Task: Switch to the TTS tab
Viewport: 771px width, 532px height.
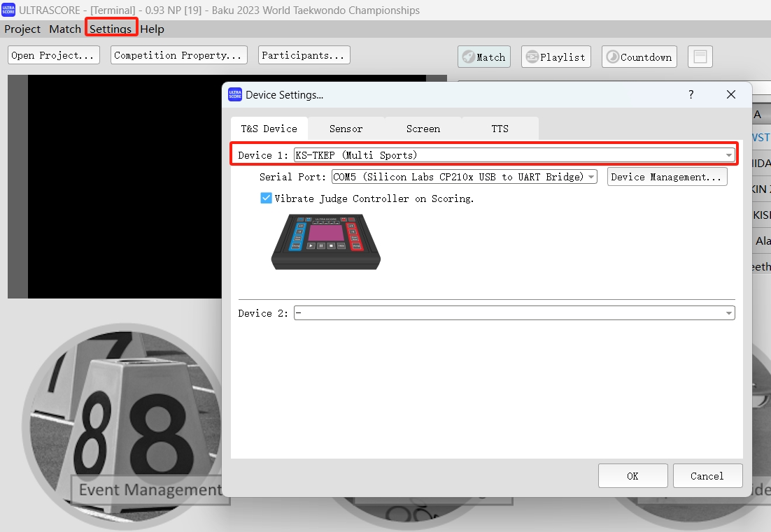Action: pos(500,129)
